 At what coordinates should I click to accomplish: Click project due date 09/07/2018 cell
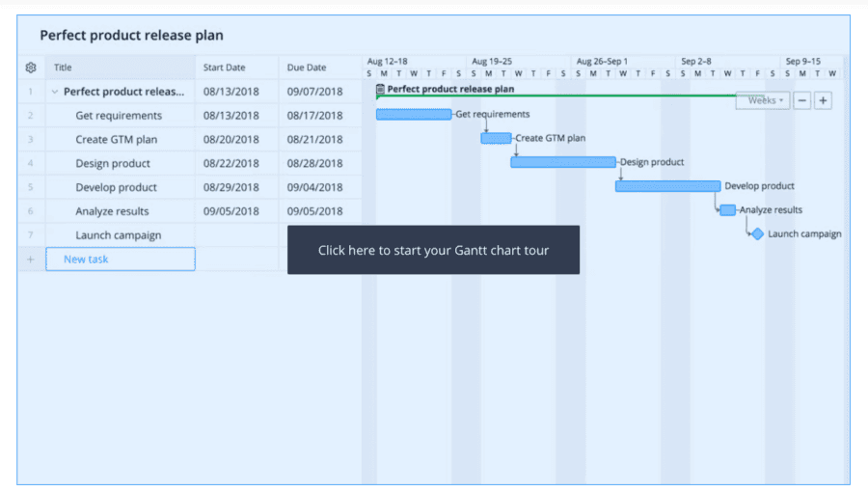(x=314, y=92)
